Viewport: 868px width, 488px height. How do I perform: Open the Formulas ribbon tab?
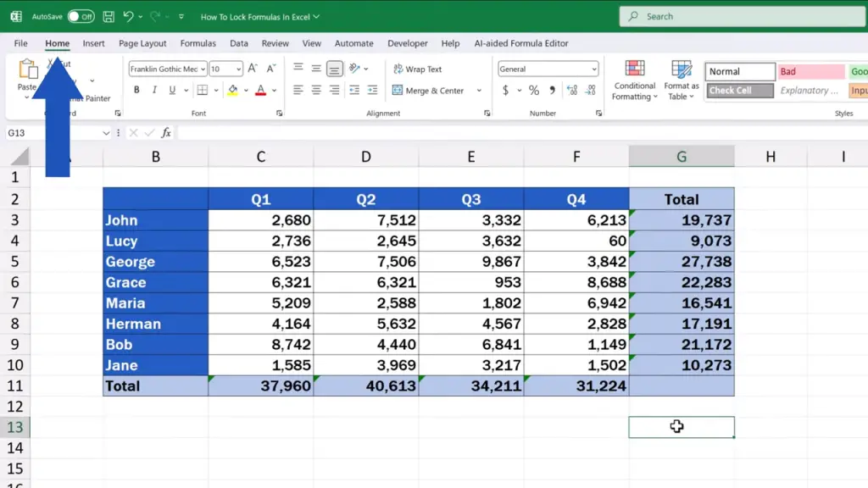198,43
